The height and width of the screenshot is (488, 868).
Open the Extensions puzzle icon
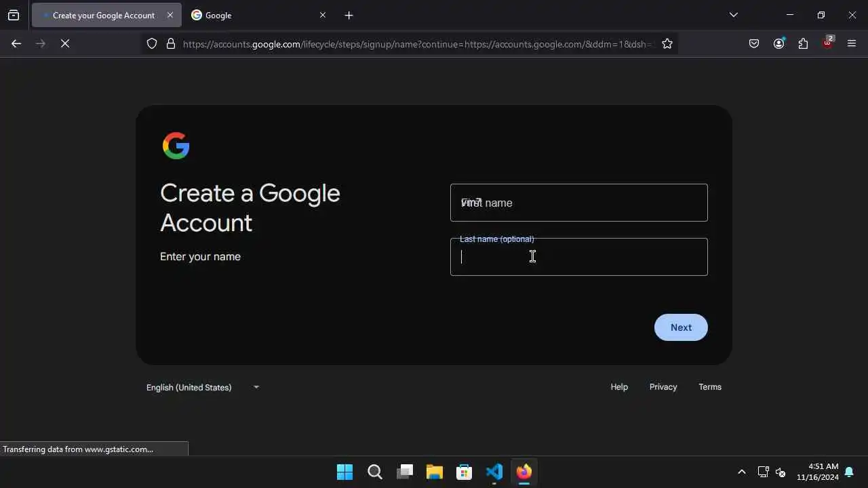coord(803,43)
